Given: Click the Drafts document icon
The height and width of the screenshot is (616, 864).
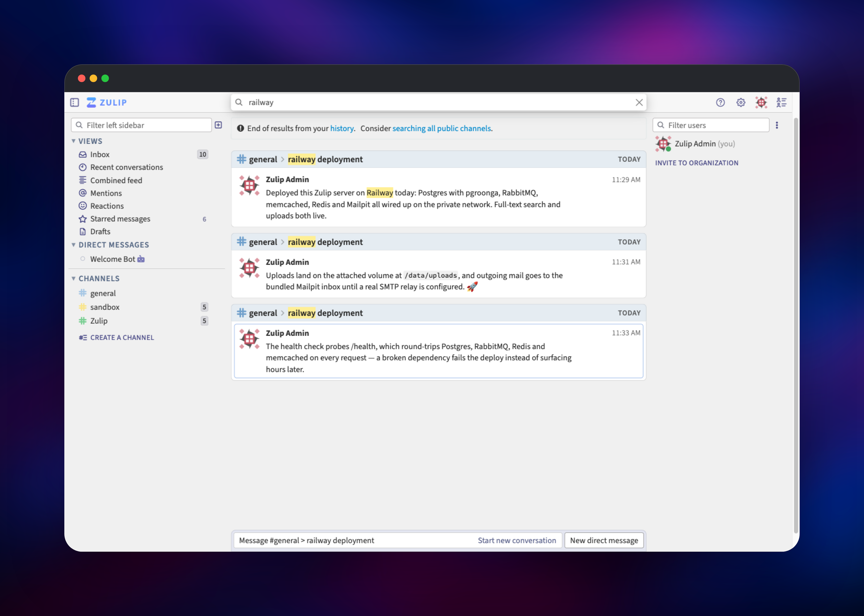Looking at the screenshot, I should pos(83,231).
